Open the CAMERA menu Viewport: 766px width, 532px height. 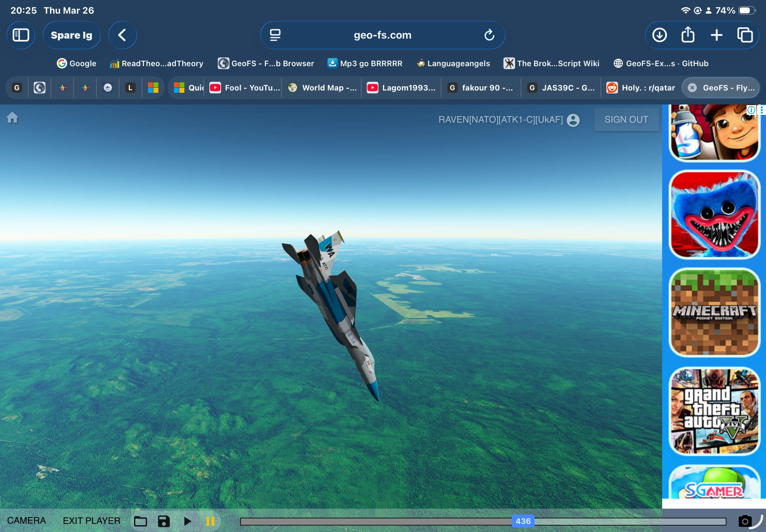tap(26, 521)
